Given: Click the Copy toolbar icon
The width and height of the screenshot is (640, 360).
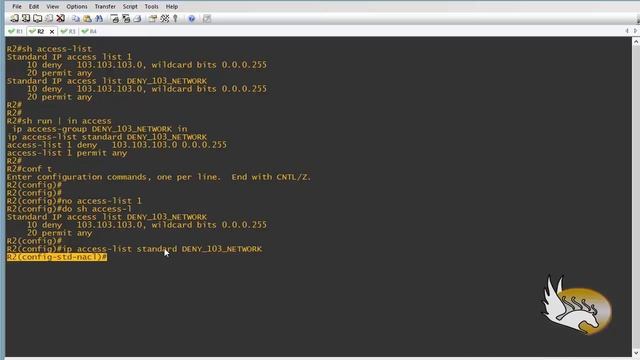Looking at the screenshot, I should coord(76,18).
